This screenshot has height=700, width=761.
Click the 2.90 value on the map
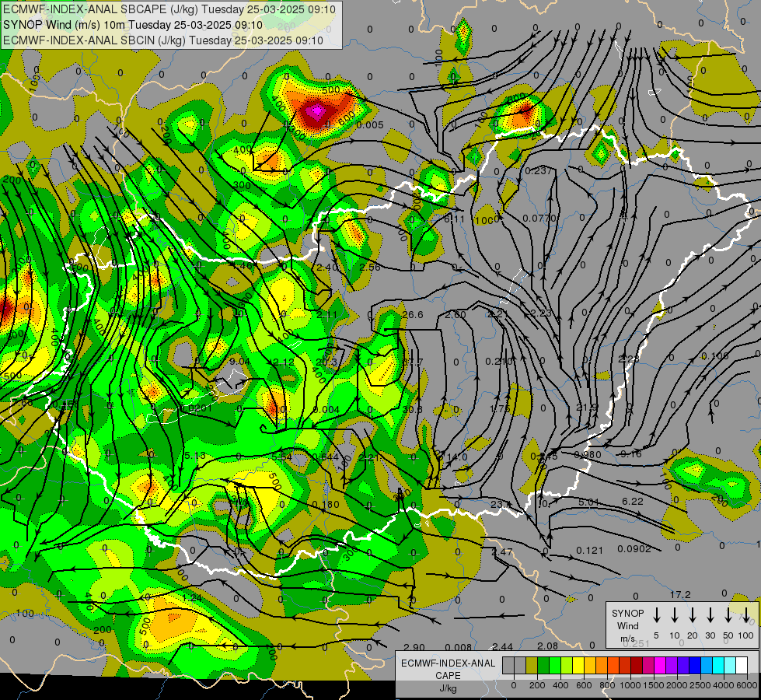tap(414, 648)
